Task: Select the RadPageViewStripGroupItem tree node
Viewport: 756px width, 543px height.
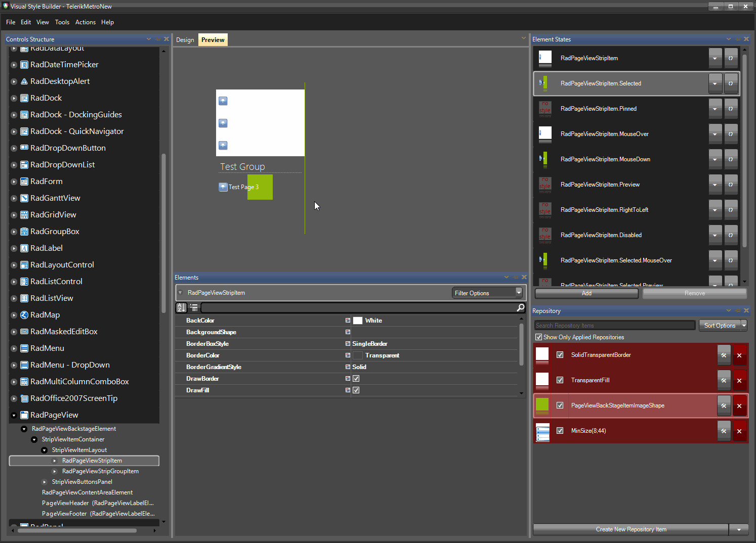Action: (100, 471)
